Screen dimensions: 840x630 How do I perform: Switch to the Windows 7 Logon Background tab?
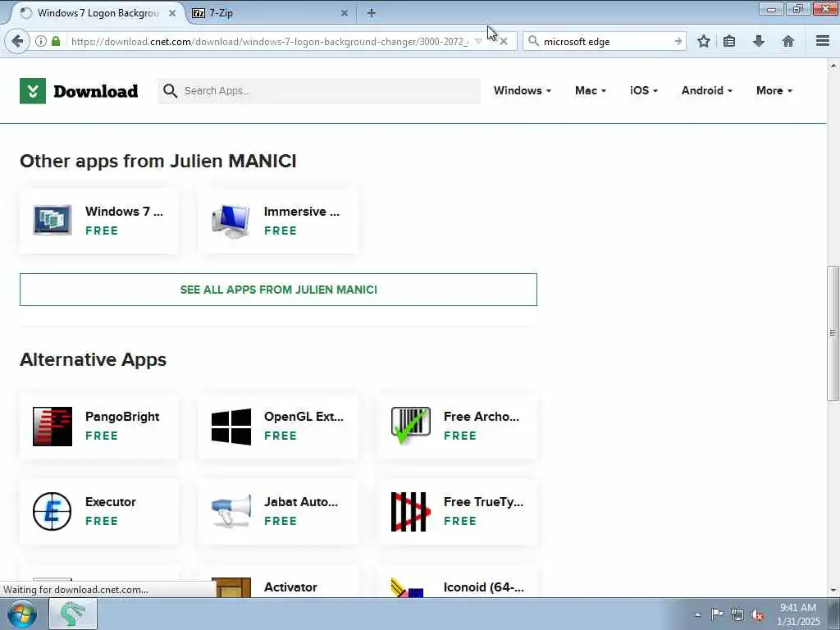click(98, 13)
